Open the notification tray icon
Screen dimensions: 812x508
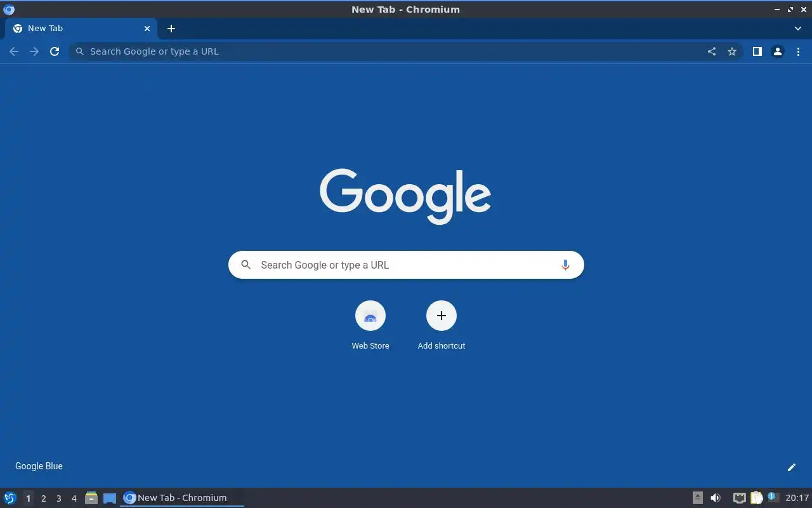pyautogui.click(x=773, y=497)
